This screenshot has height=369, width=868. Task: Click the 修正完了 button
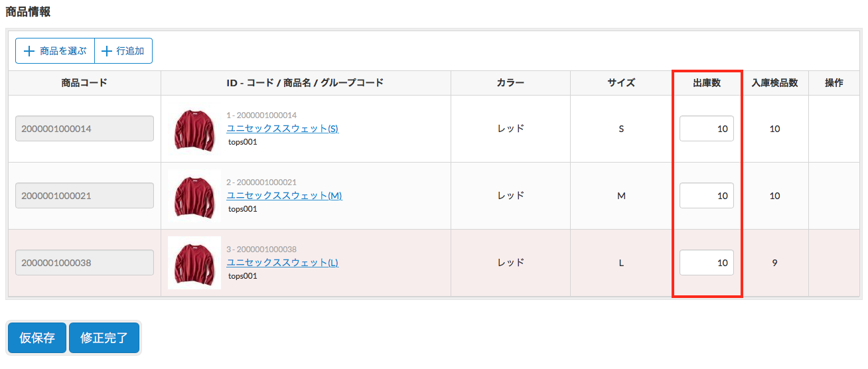coord(104,338)
